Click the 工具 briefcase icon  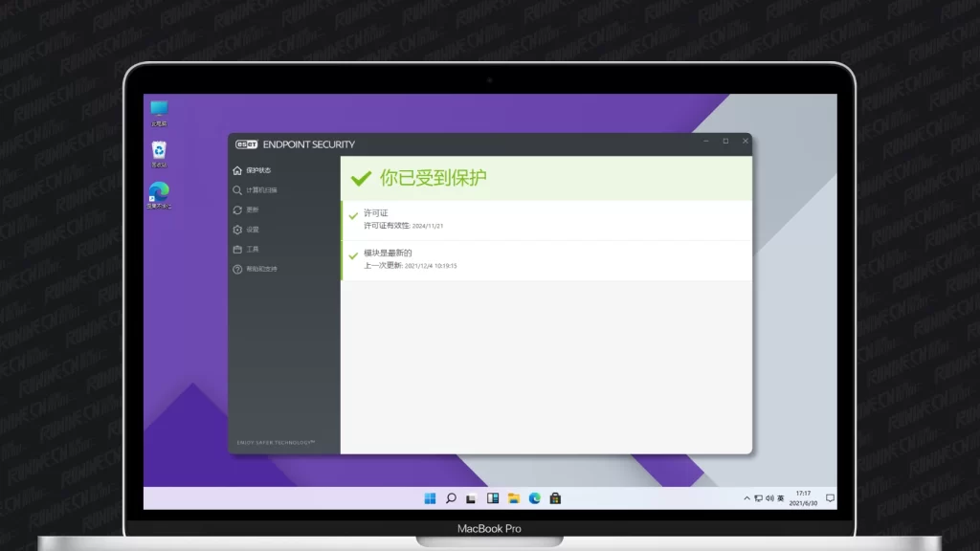[x=237, y=250]
